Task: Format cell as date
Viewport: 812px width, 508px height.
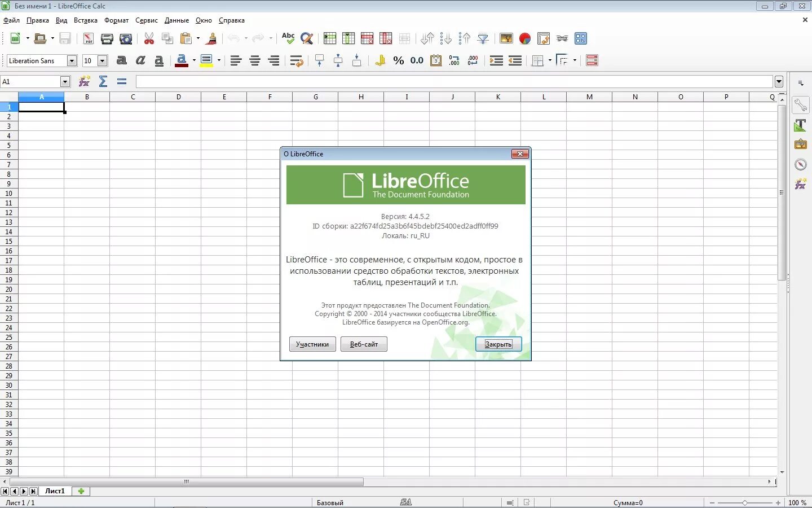Action: [436, 60]
